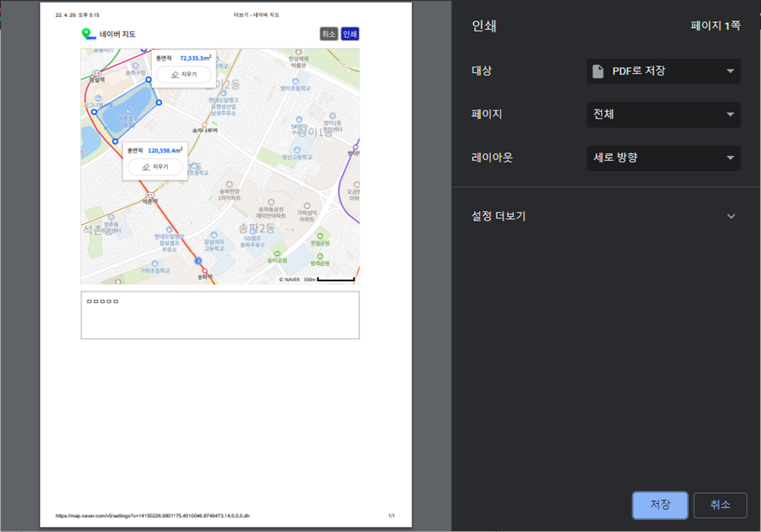Click the 방죽공원 park icon

[320, 256]
